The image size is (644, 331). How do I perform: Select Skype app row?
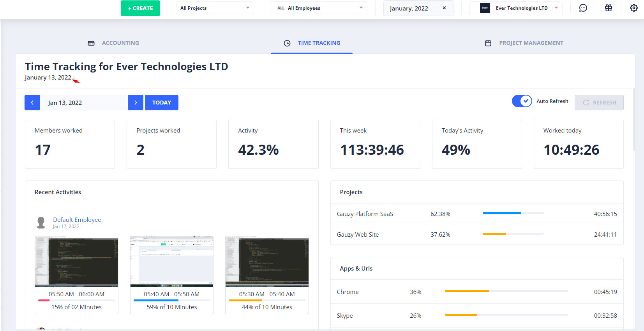[x=477, y=315]
